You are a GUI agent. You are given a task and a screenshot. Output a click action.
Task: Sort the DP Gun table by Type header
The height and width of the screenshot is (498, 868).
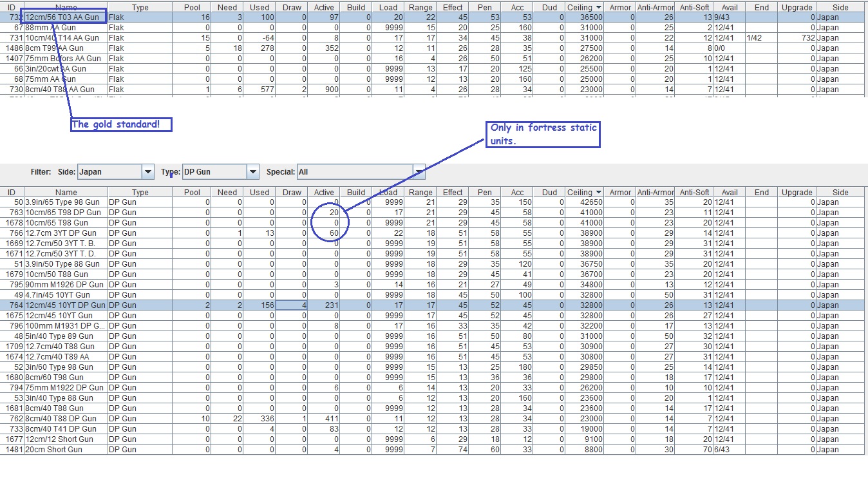(140, 192)
